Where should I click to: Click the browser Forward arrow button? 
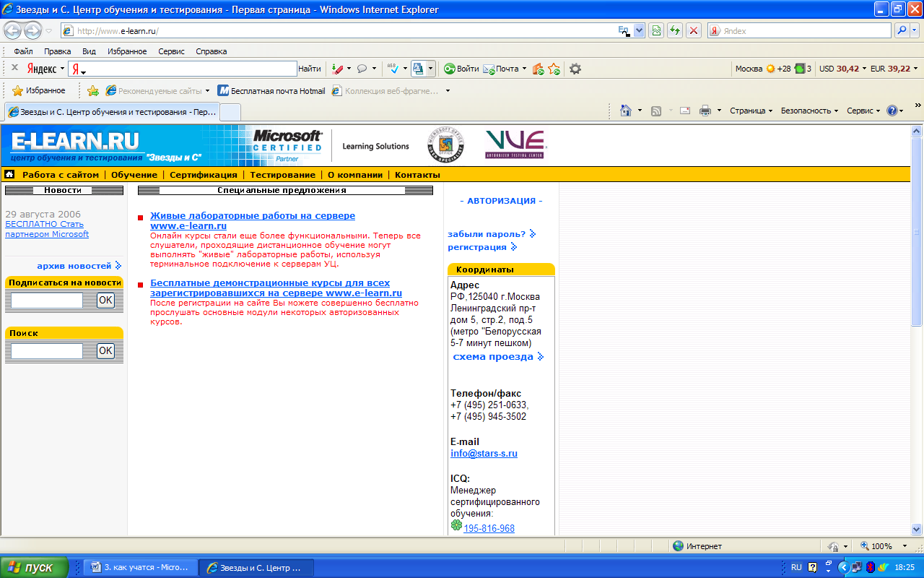click(x=32, y=30)
